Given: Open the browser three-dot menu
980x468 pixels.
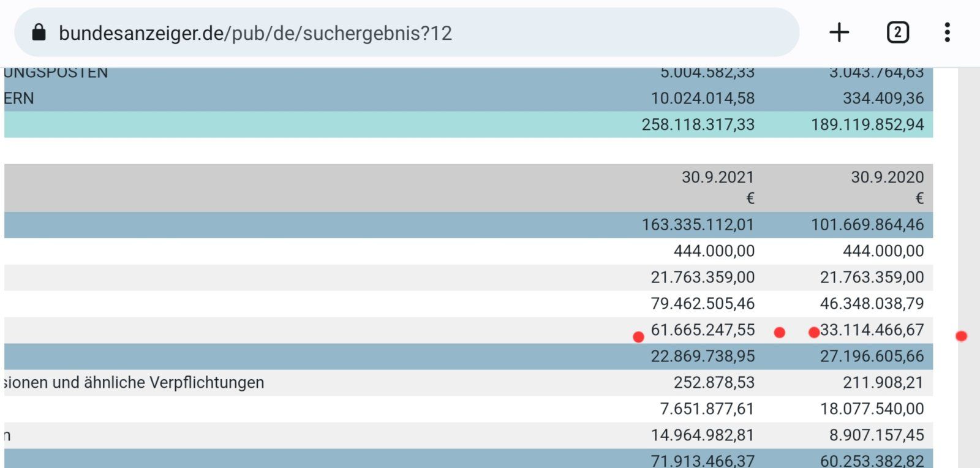Looking at the screenshot, I should pos(947,32).
